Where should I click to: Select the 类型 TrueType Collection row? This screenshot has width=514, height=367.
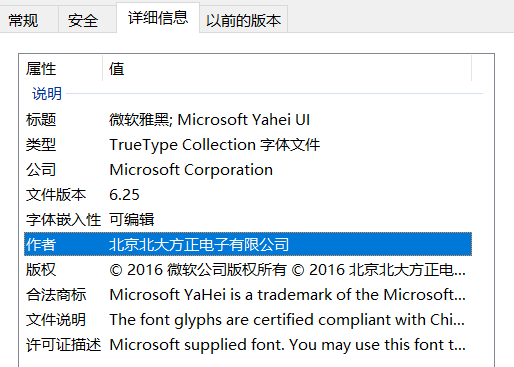point(248,145)
